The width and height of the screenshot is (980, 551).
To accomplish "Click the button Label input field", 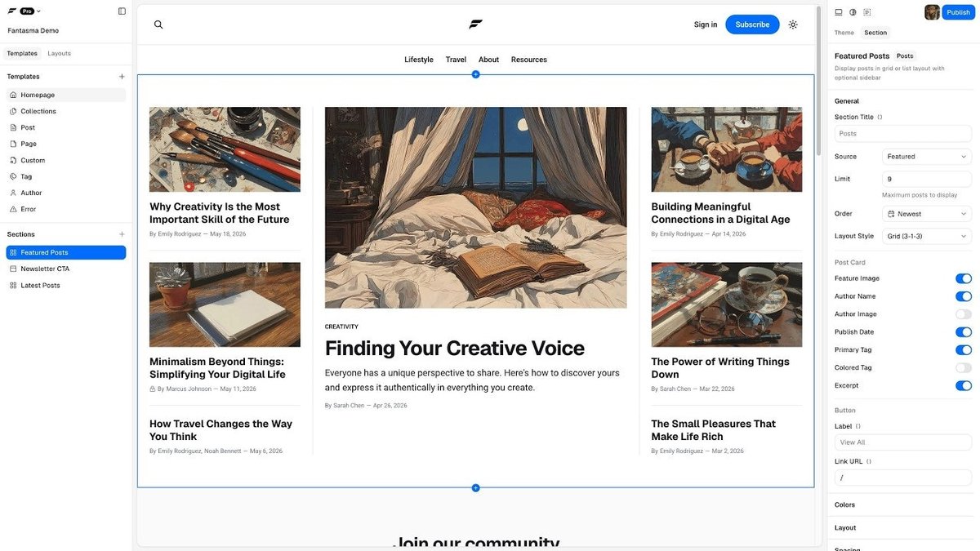I will coord(903,442).
